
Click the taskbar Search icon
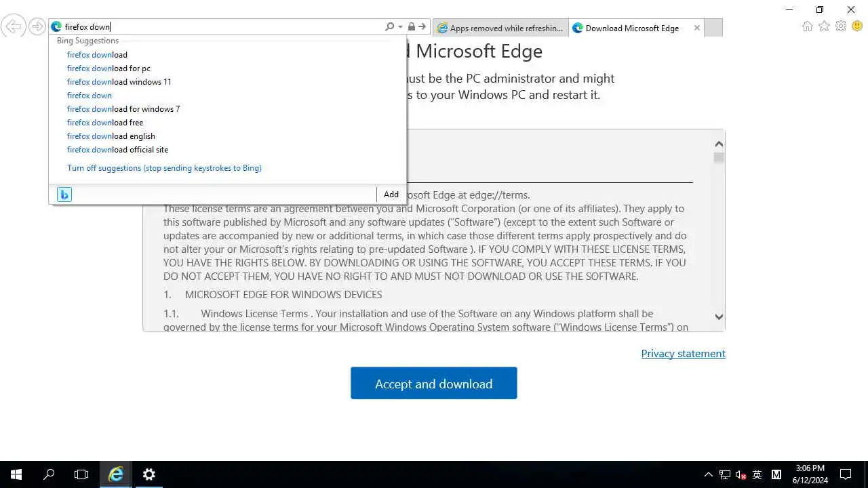[49, 474]
